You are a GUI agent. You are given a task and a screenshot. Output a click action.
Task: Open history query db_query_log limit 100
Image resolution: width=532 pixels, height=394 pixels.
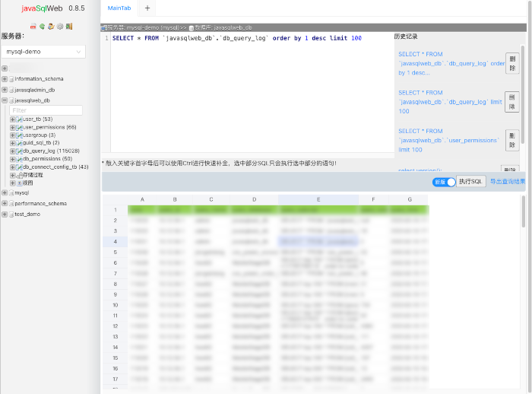point(450,102)
